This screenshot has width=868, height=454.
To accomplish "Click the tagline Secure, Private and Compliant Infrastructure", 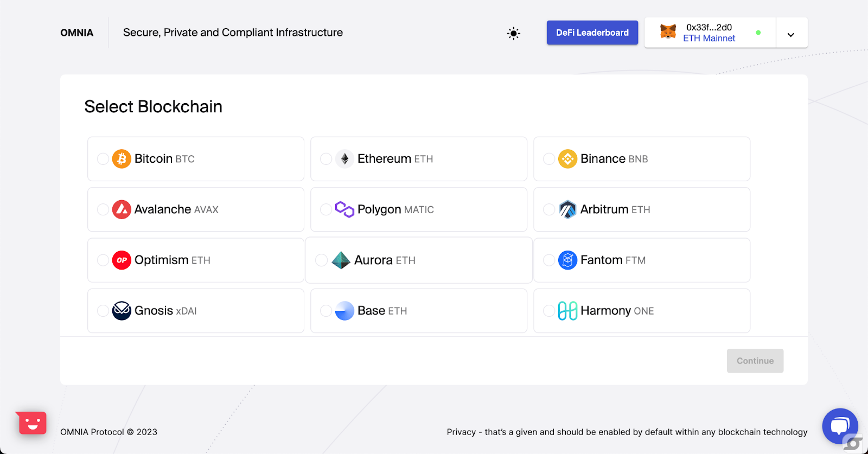I will pyautogui.click(x=233, y=33).
